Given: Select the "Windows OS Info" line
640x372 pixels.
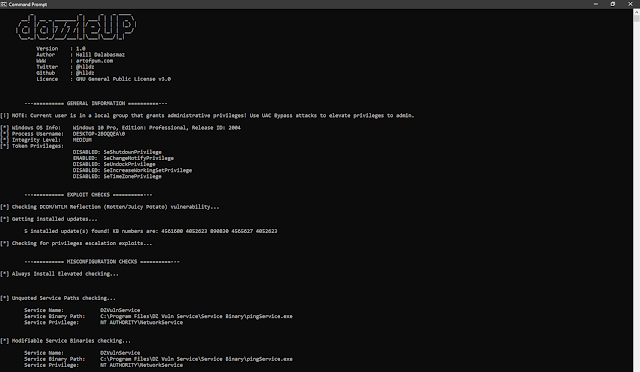Looking at the screenshot, I should click(120, 128).
